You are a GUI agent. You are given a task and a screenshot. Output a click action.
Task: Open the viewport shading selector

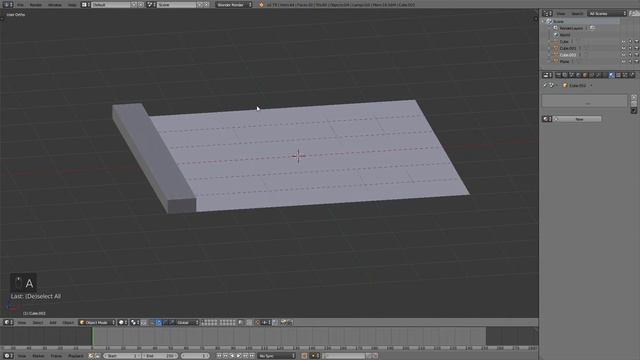123,322
